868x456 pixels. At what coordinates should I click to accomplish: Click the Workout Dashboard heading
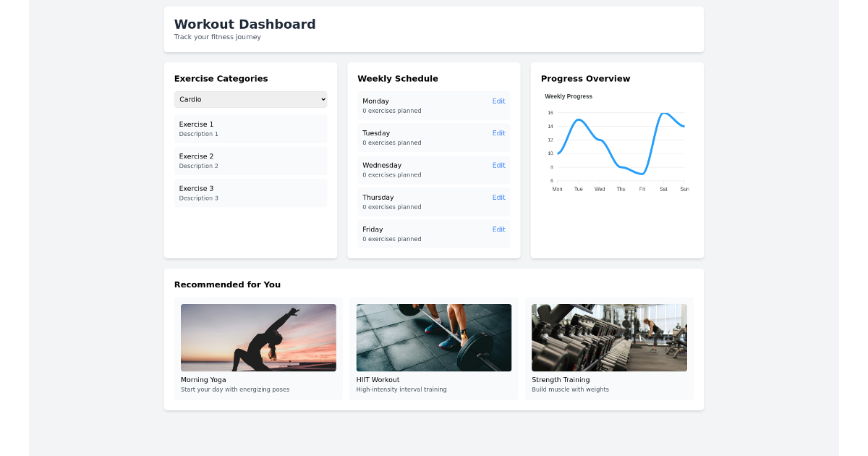tap(245, 24)
